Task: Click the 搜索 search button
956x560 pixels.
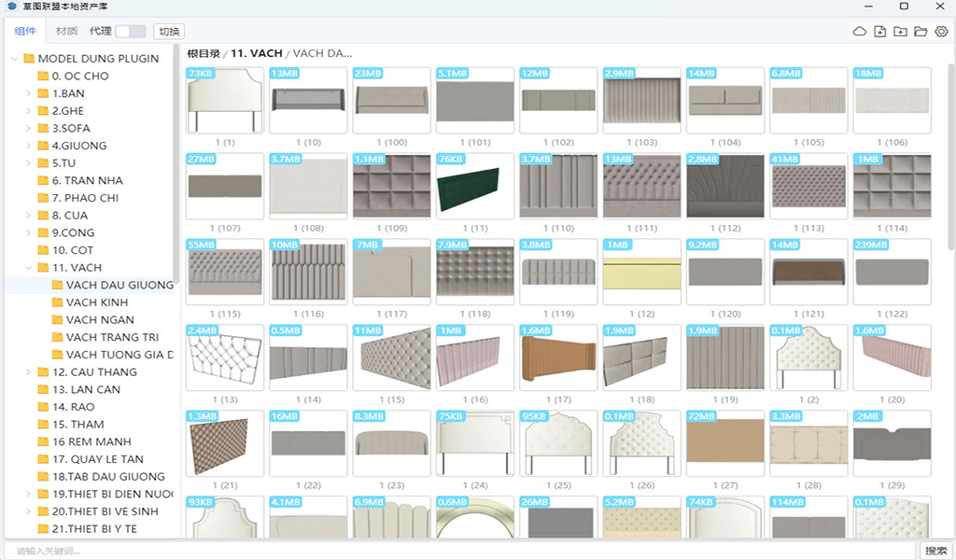Action: tap(935, 551)
